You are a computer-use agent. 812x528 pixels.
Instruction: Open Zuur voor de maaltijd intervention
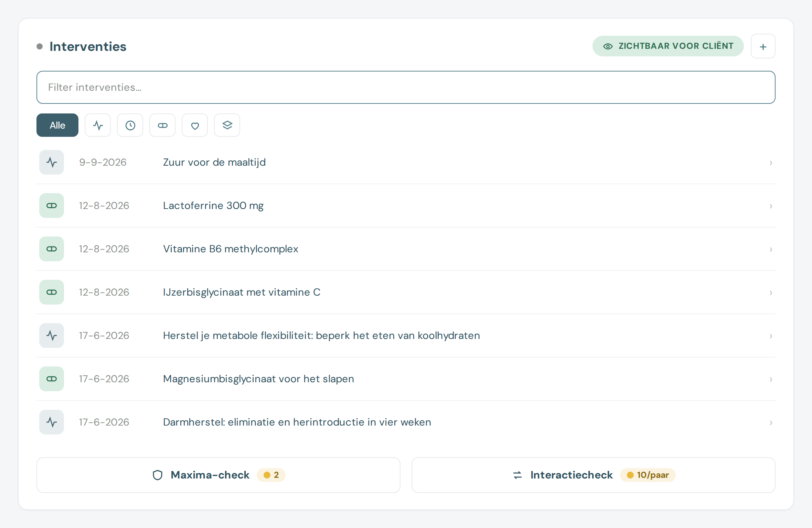406,162
